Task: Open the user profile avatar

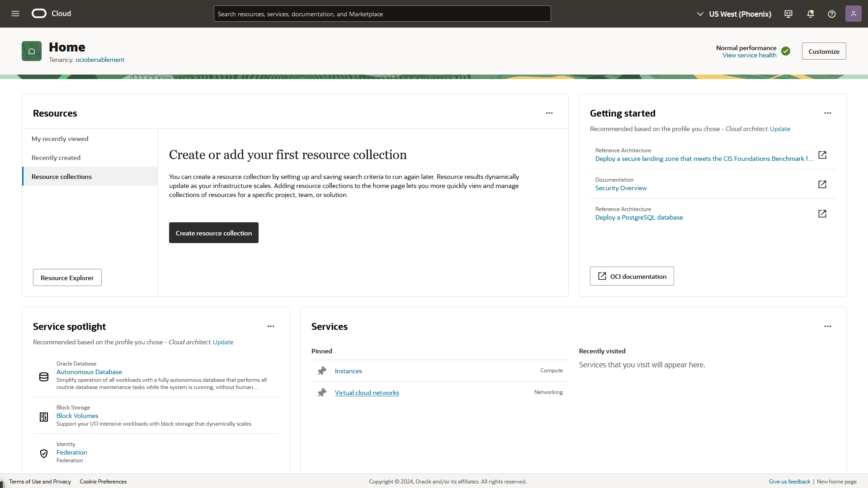Action: pos(853,14)
